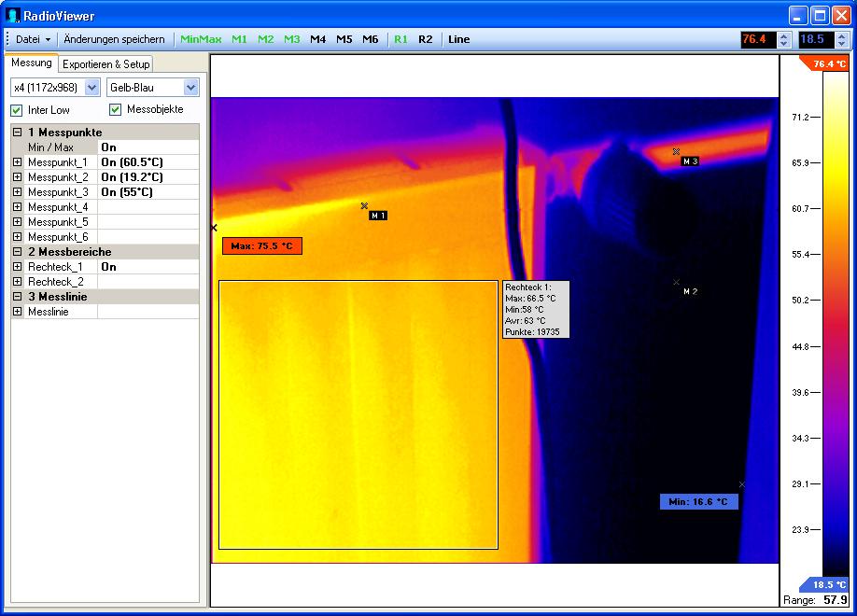Click the M4 toolbar button

click(318, 39)
